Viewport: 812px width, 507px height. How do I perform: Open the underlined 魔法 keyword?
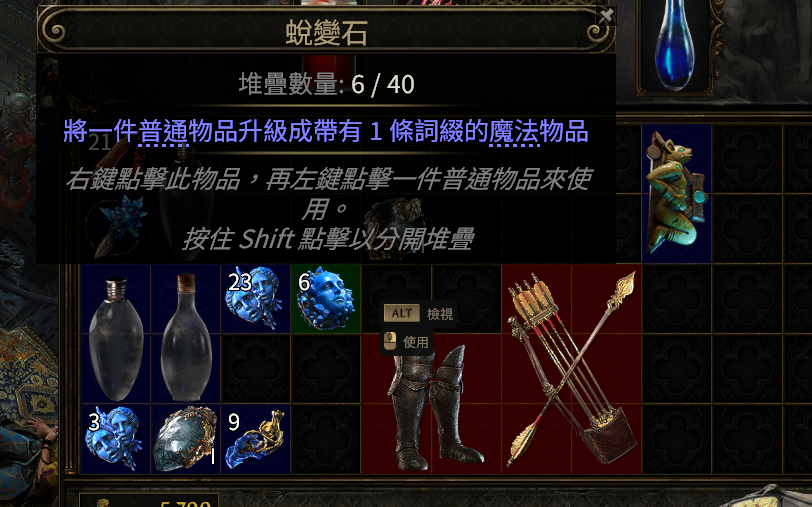514,132
